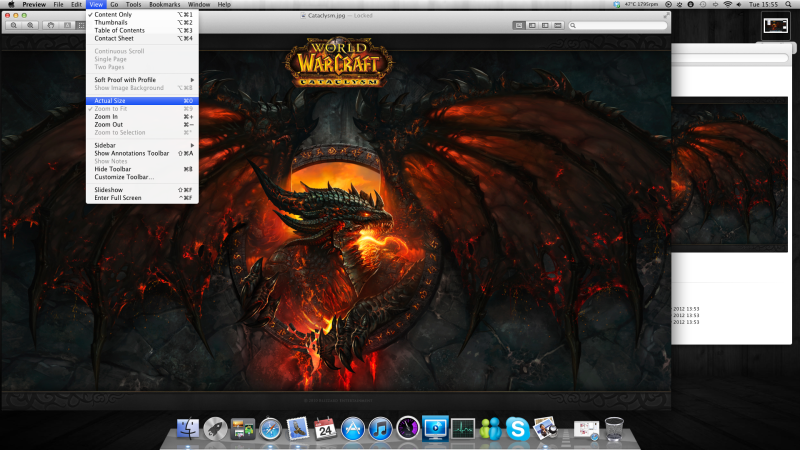Choose Hide Toolbar menu item

tap(142, 169)
